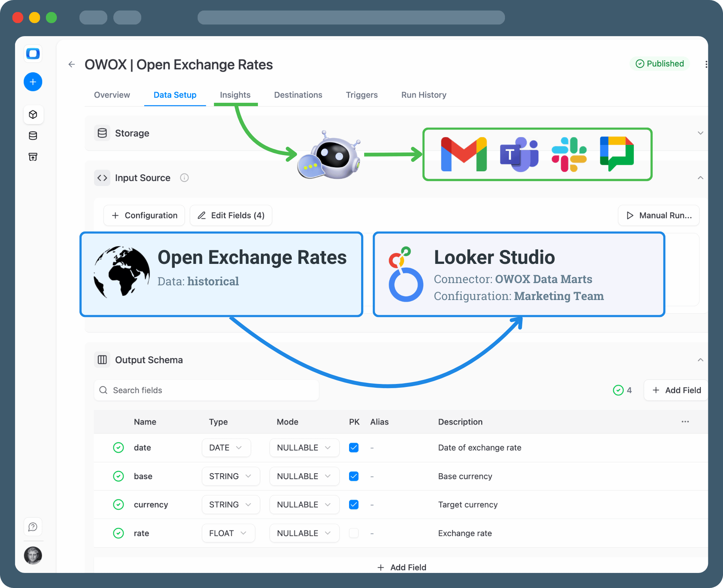The height and width of the screenshot is (588, 723).
Task: Click the back arrow beside the title
Action: 72,64
